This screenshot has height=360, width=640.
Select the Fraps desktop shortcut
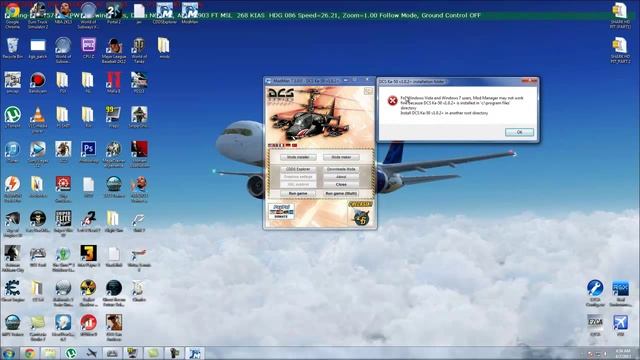pos(114,118)
